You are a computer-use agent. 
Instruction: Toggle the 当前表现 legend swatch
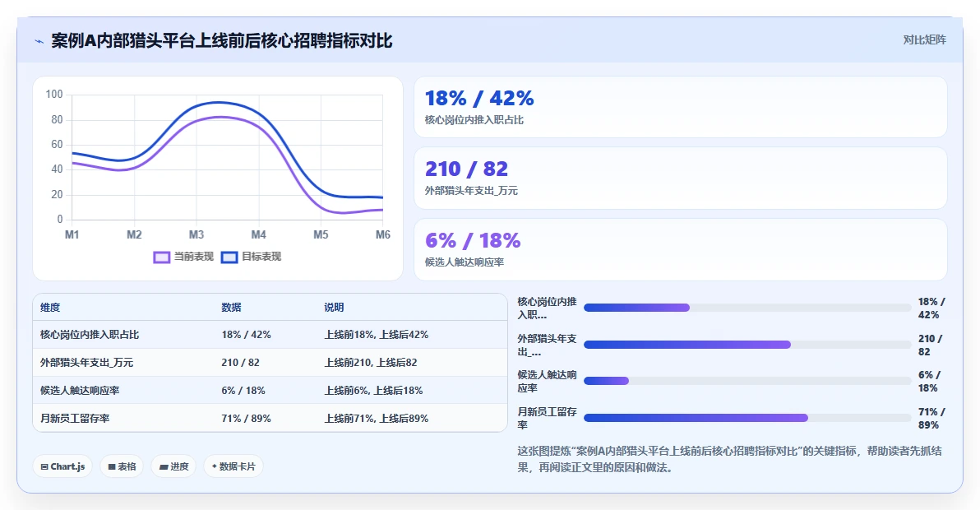click(161, 257)
